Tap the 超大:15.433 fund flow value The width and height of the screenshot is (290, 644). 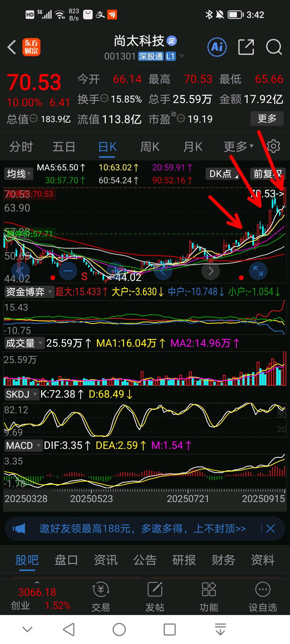coord(81,292)
